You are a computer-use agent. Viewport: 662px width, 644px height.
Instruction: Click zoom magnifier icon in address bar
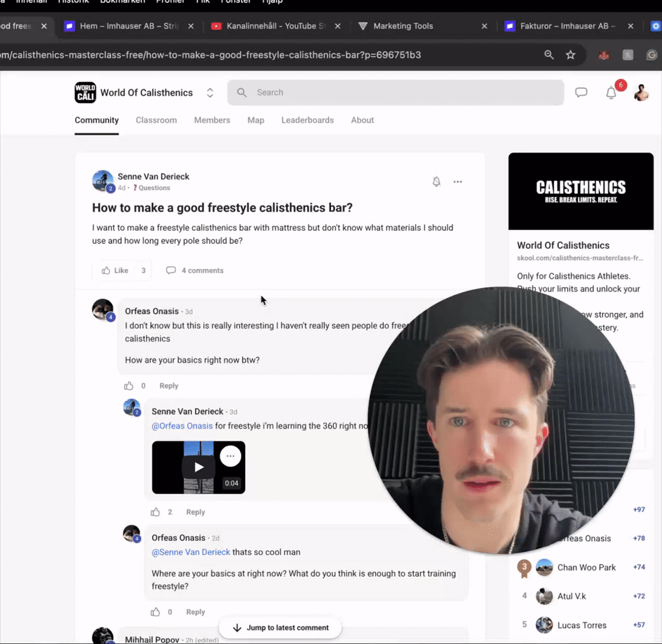click(x=549, y=55)
